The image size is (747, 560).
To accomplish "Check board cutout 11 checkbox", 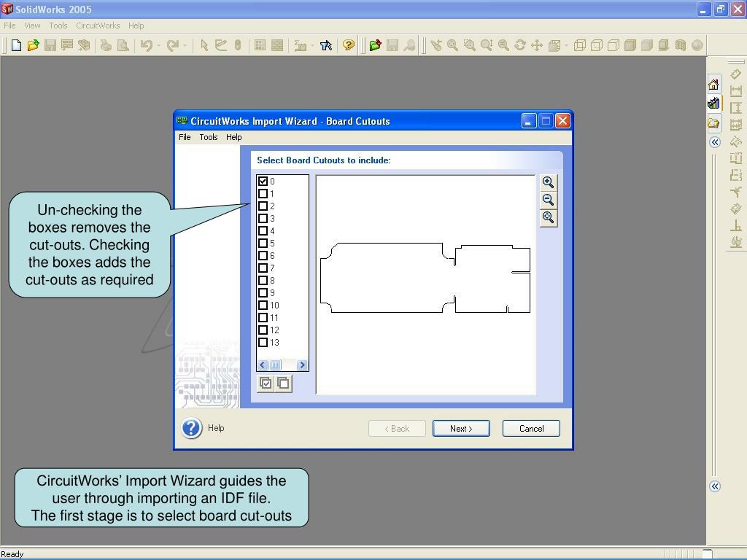I will 263,317.
